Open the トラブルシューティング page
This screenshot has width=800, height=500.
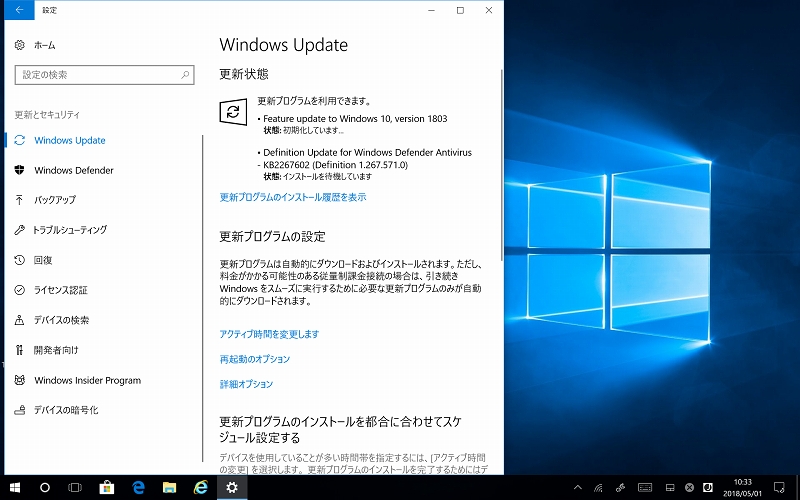70,230
